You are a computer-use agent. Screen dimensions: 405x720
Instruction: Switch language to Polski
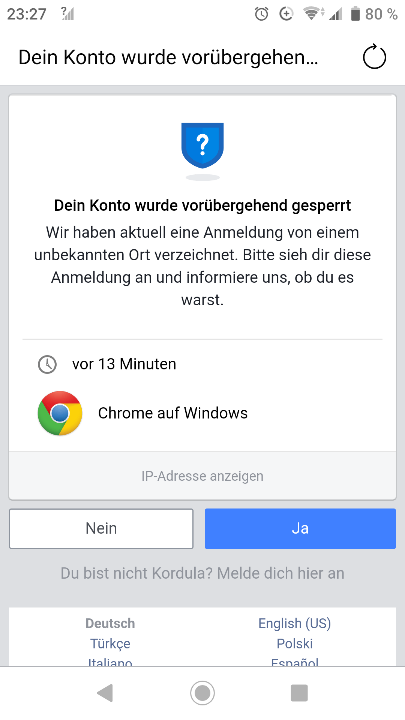click(295, 643)
